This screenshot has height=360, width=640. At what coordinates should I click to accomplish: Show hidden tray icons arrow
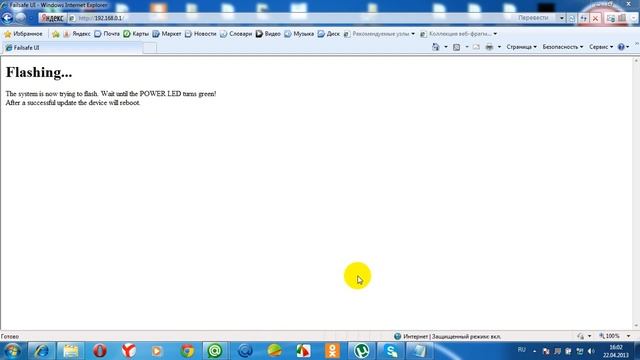[x=534, y=351]
